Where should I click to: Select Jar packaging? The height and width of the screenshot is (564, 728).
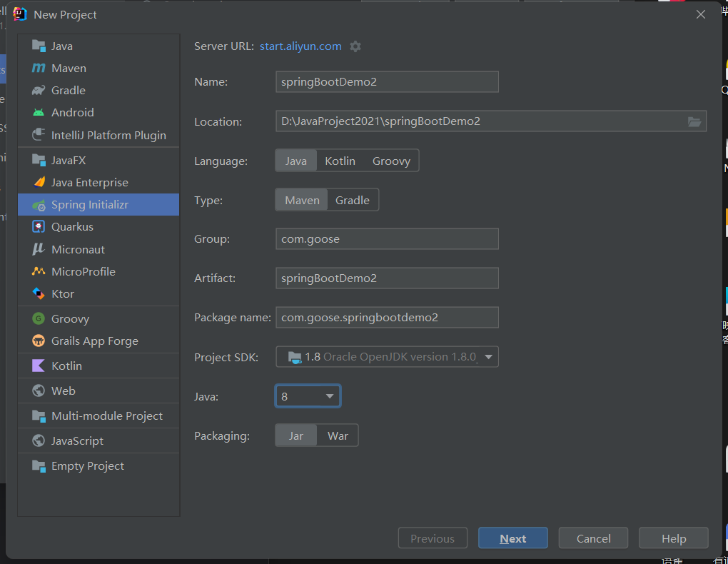pyautogui.click(x=295, y=435)
